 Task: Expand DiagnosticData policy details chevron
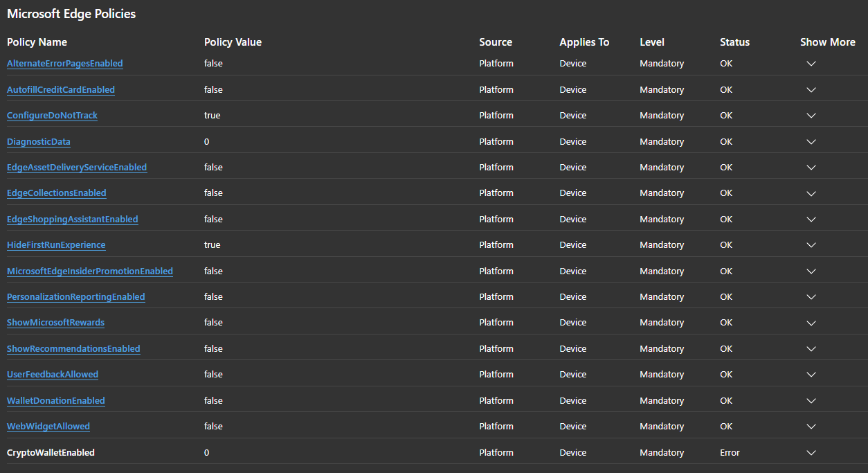811,142
